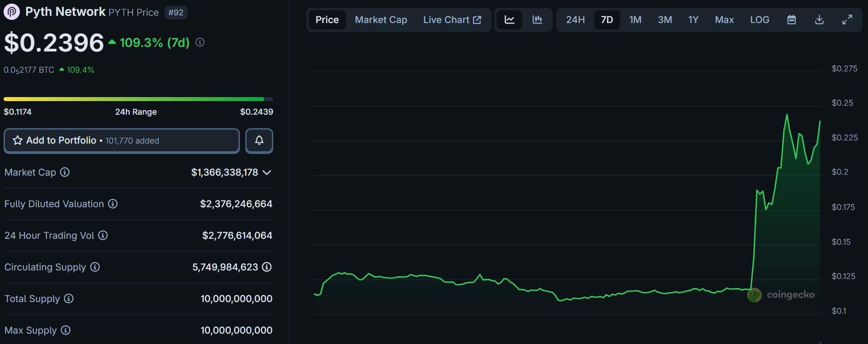Click the $2,376,246,664 valuation value
Viewport: 868px width, 344px height.
point(236,204)
